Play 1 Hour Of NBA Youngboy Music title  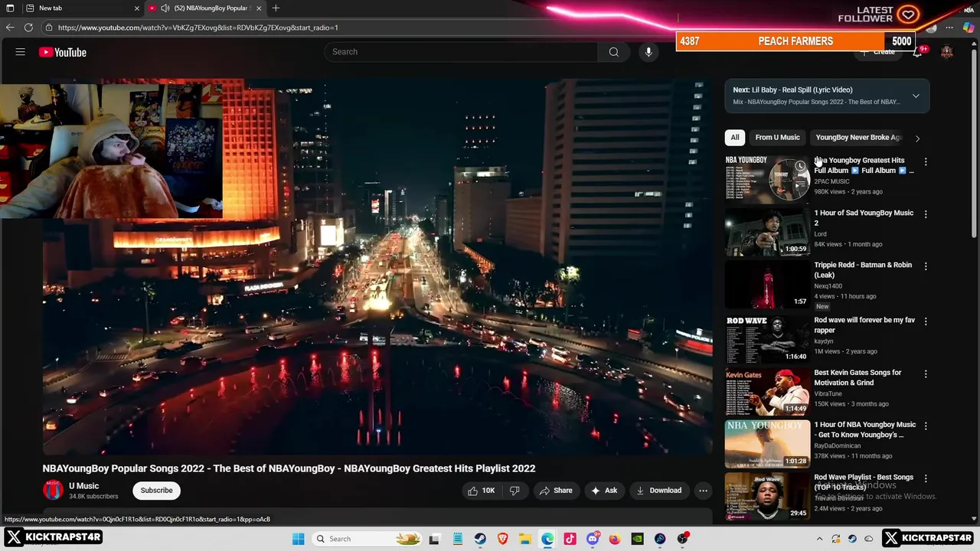pyautogui.click(x=864, y=429)
